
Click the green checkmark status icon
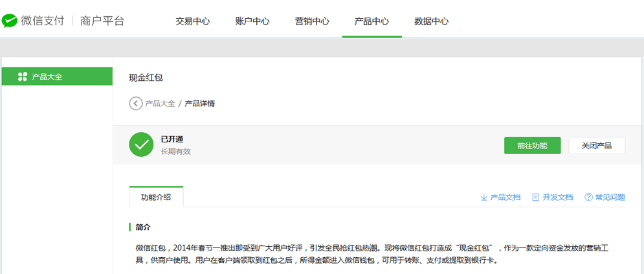click(141, 144)
